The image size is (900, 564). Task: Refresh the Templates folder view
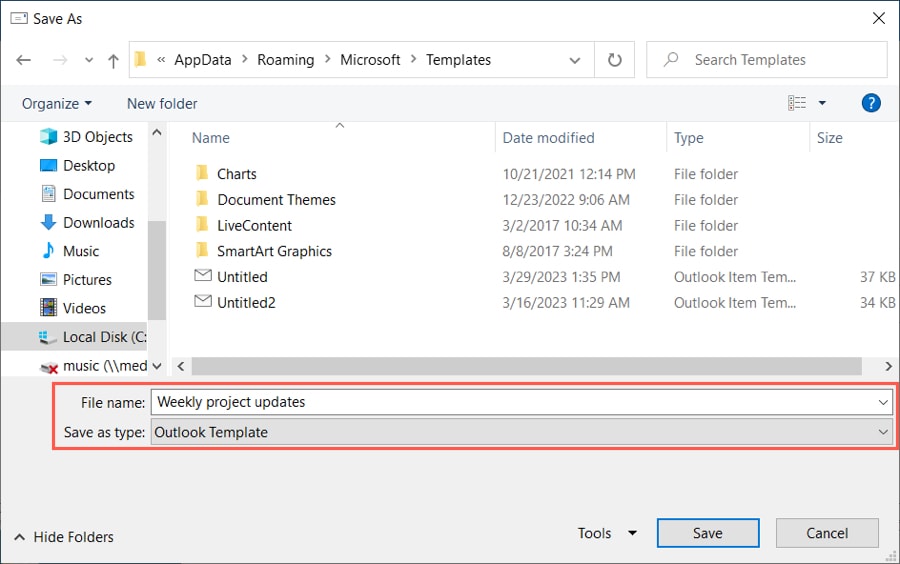[x=614, y=60]
